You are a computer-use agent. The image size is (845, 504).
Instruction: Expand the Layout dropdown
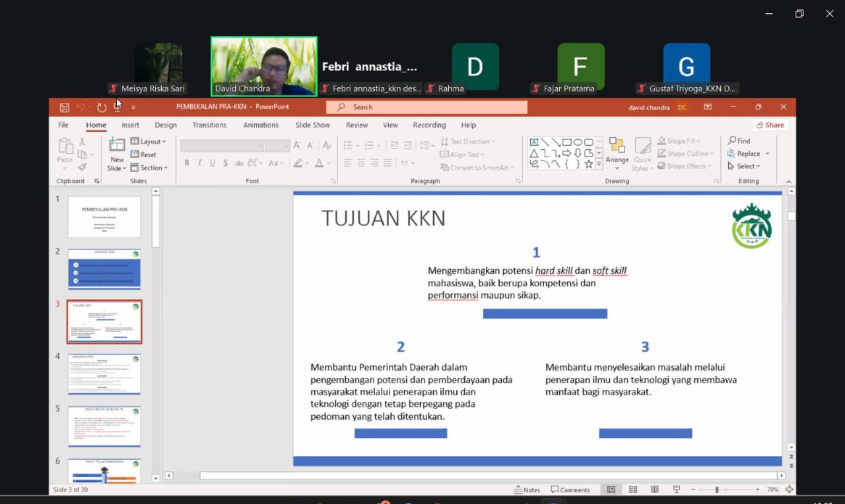pos(149,141)
